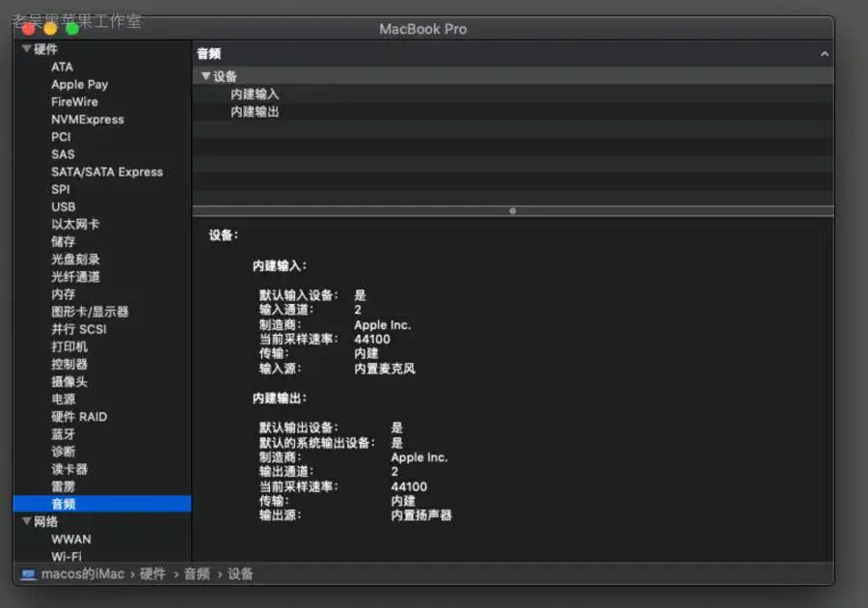The height and width of the screenshot is (608, 868).
Task: Click the green zoom window button
Action: [x=72, y=28]
